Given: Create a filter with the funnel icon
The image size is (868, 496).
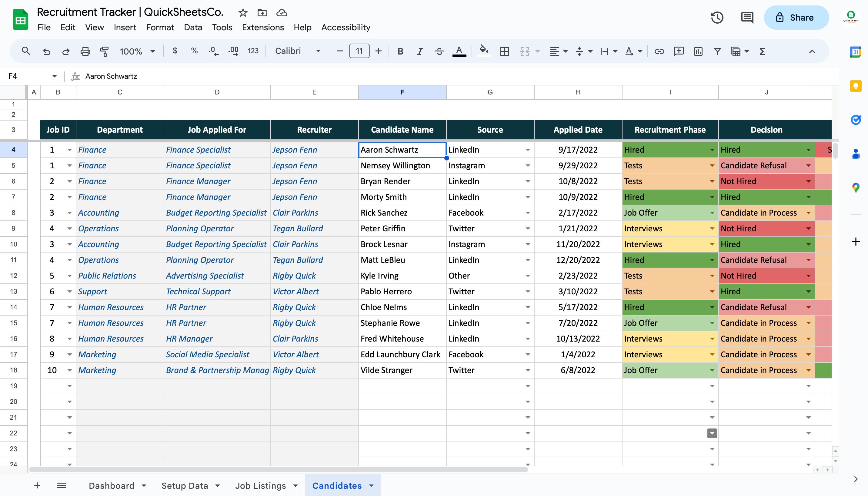Looking at the screenshot, I should click(x=717, y=51).
